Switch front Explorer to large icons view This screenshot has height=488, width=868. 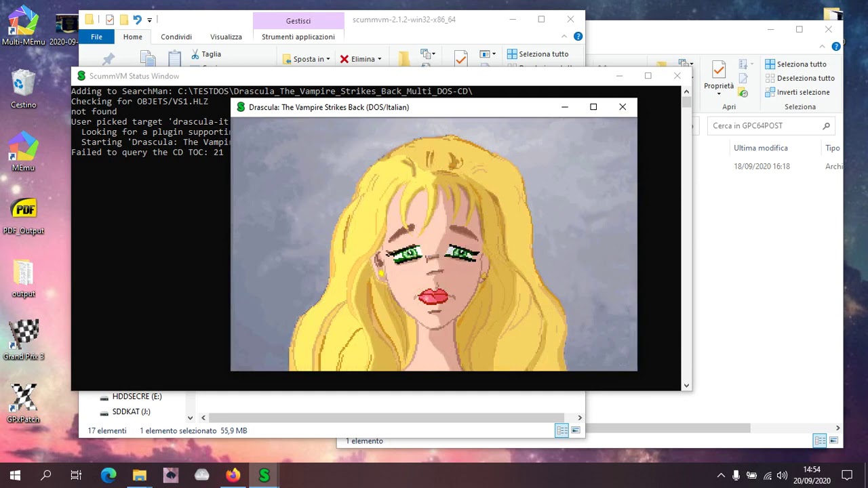pos(576,430)
